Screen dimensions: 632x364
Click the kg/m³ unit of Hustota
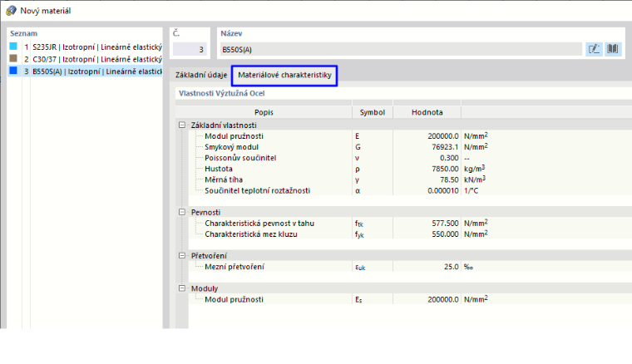(474, 169)
